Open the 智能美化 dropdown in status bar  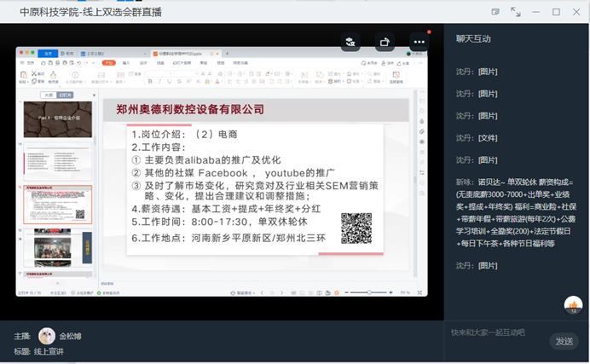pyautogui.click(x=243, y=292)
